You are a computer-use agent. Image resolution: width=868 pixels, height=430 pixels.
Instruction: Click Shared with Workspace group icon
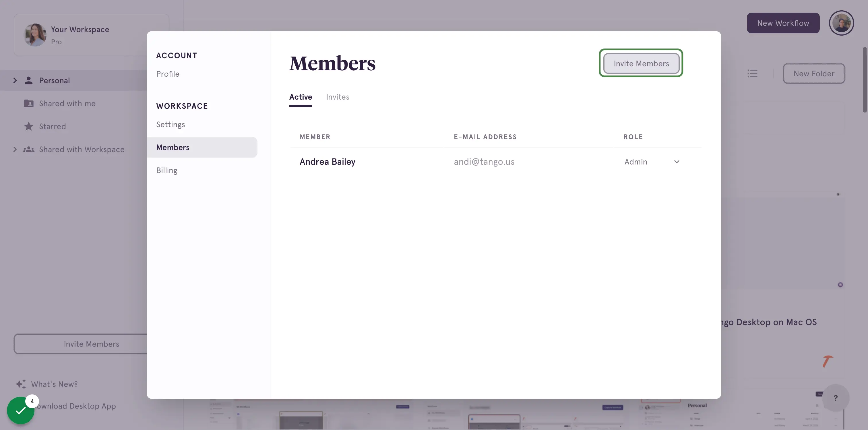[29, 149]
